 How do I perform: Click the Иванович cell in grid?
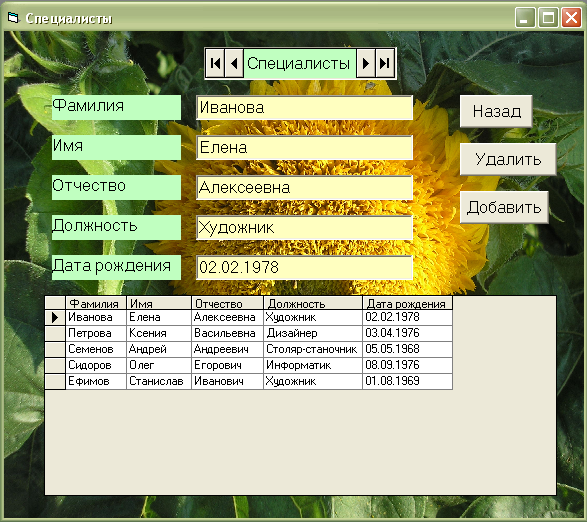pyautogui.click(x=227, y=382)
